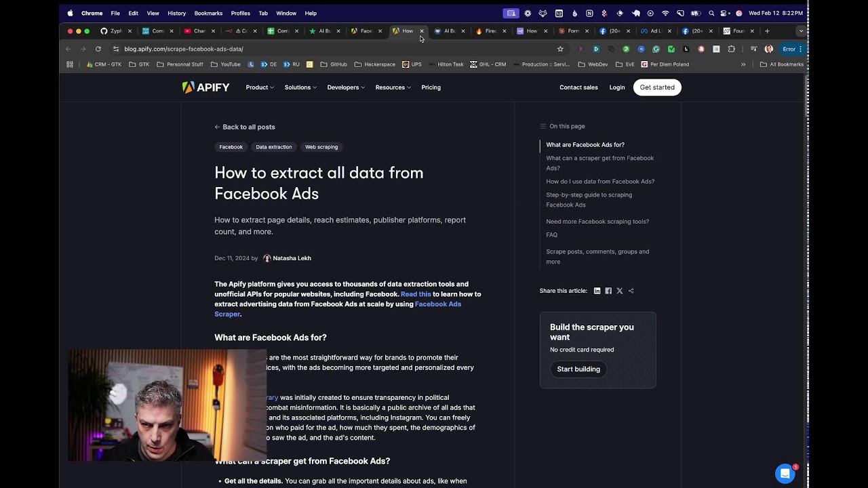Viewport: 868px width, 488px height.
Task: Go back to all posts
Action: pyautogui.click(x=245, y=127)
